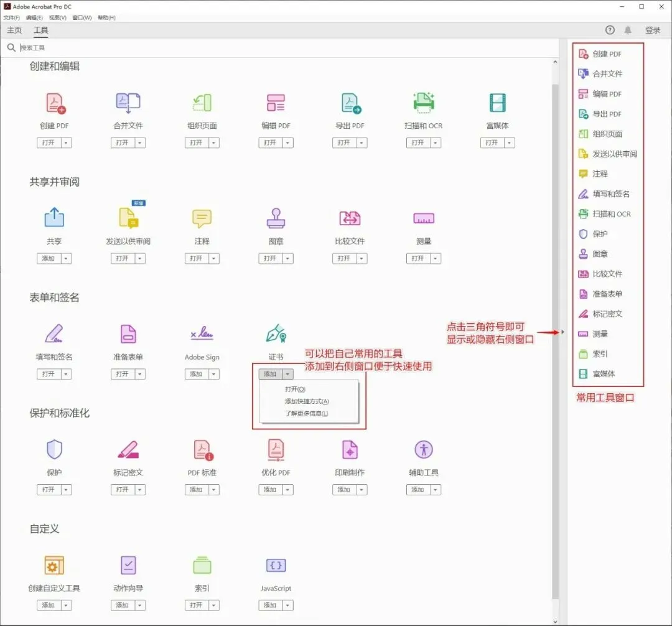This screenshot has width=672, height=626.
Task: Open the PDF Standards (PDF 标准) icon
Action: (203, 451)
